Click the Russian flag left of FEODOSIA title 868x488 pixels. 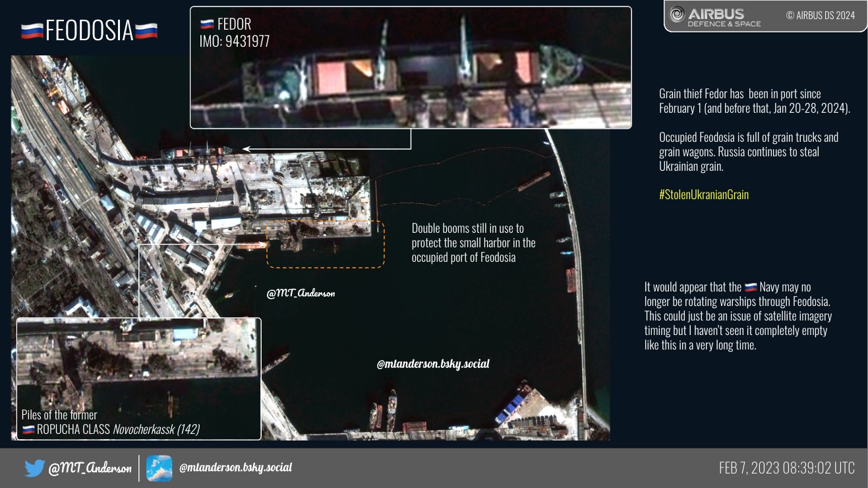(x=32, y=31)
